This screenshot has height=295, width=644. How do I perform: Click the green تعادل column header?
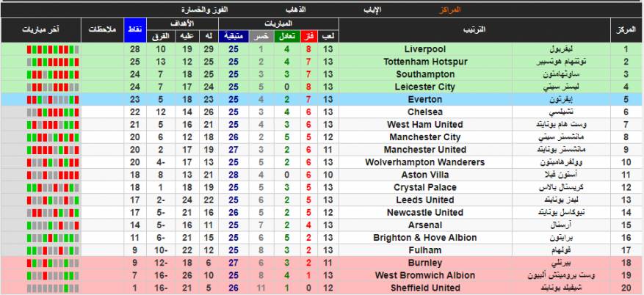pos(286,36)
